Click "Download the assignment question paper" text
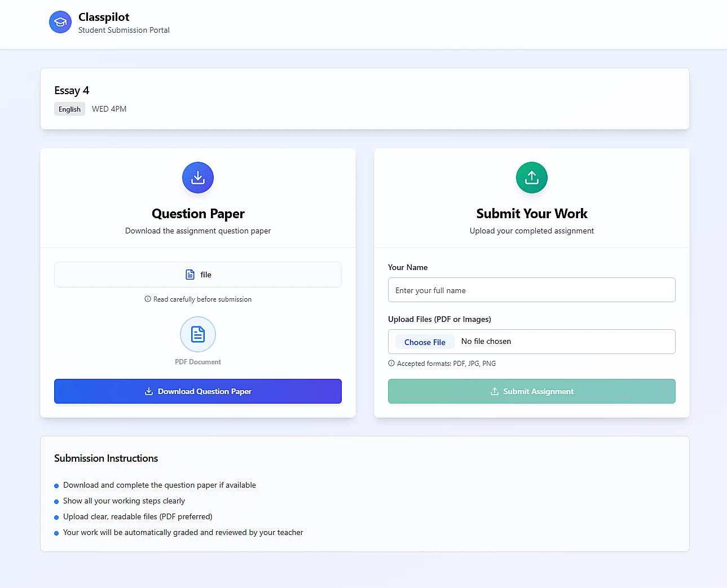Viewport: 727px width, 588px height. pyautogui.click(x=198, y=231)
